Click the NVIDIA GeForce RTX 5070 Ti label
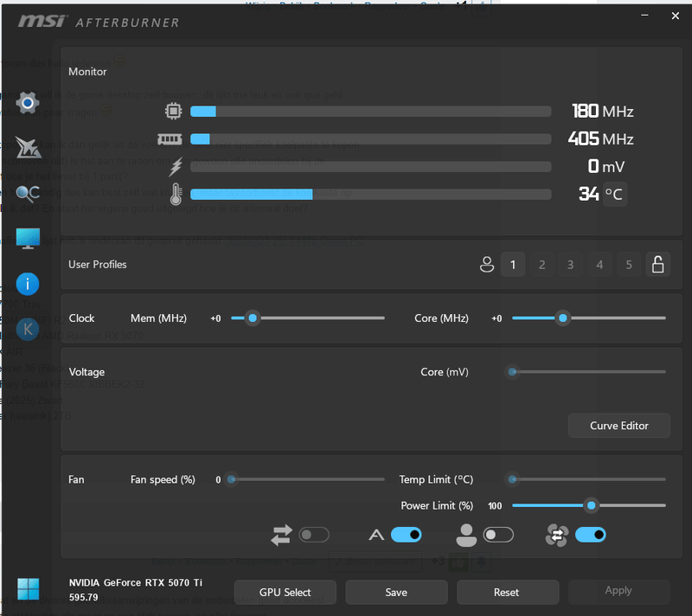The image size is (692, 616). [136, 582]
